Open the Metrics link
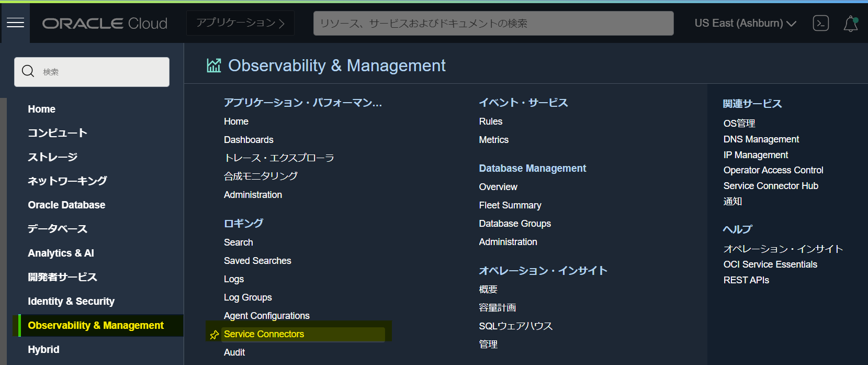 tap(493, 140)
